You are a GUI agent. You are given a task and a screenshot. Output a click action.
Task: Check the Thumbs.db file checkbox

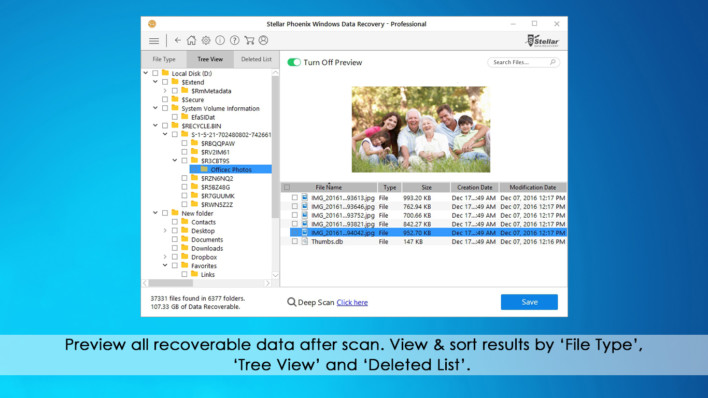[x=295, y=242]
